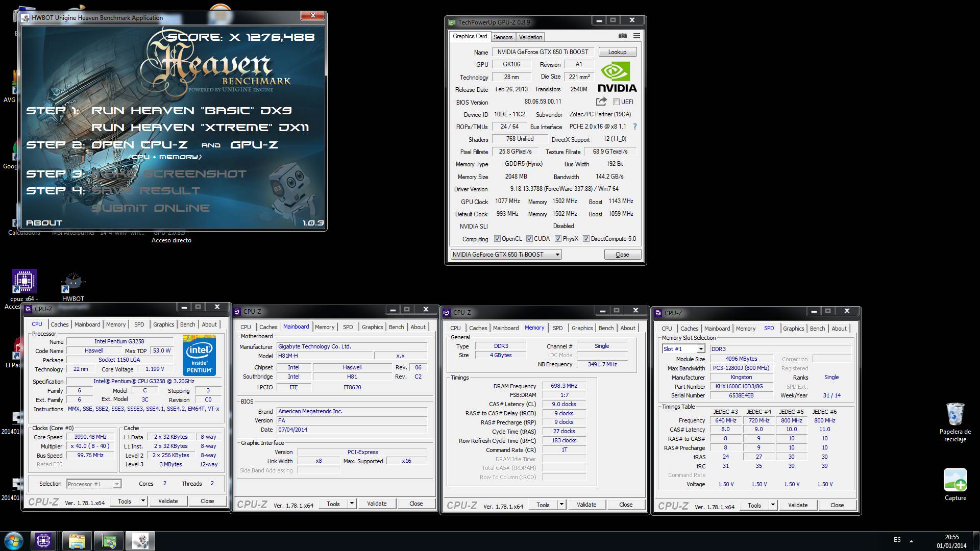Toggle the CUDA checkbox

530,239
